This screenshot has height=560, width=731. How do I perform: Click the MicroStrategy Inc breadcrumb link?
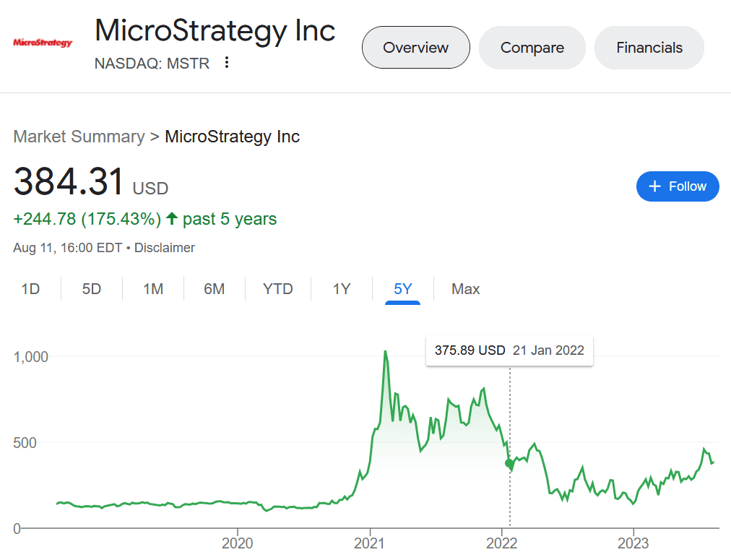point(232,137)
